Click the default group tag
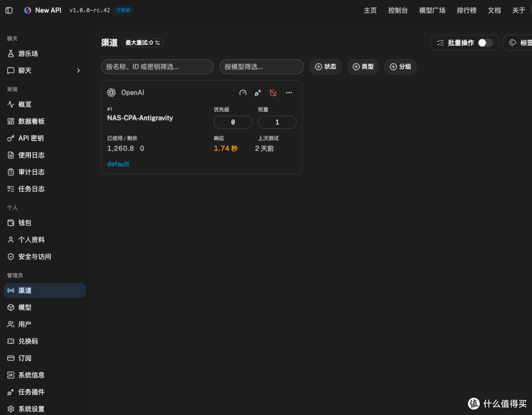Viewport: 532px width, 415px height. (118, 164)
